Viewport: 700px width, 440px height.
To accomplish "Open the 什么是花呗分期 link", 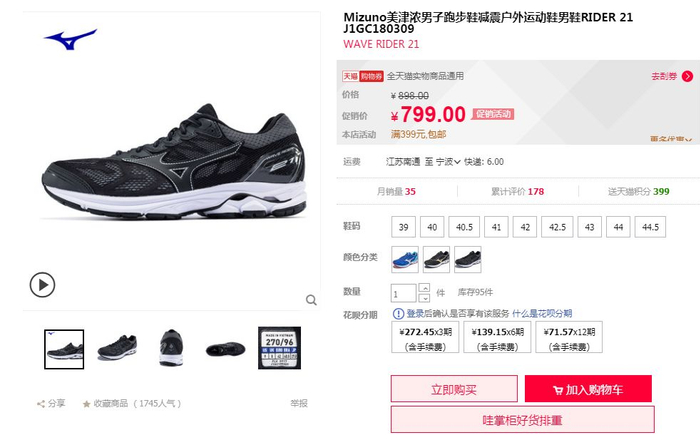I will [x=542, y=314].
